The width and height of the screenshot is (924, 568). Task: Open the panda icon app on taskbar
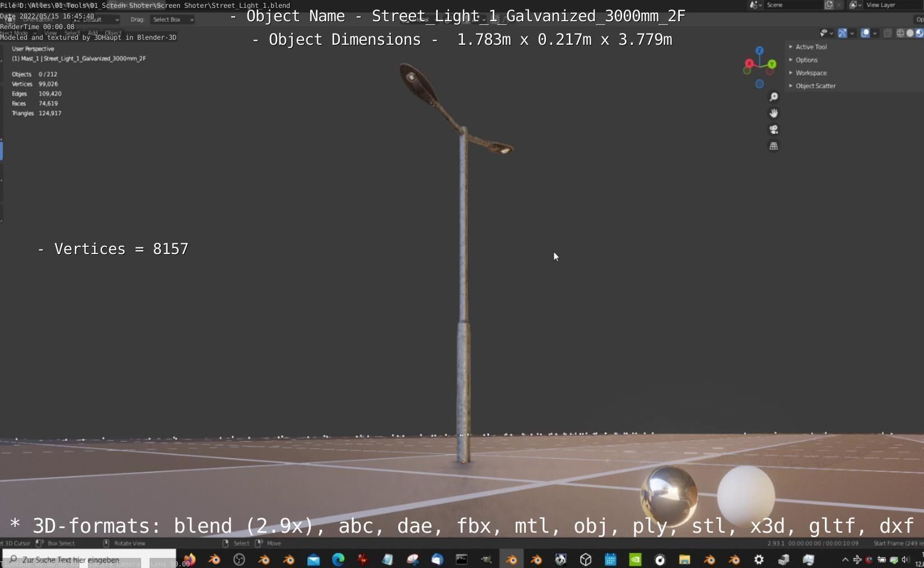coord(561,560)
